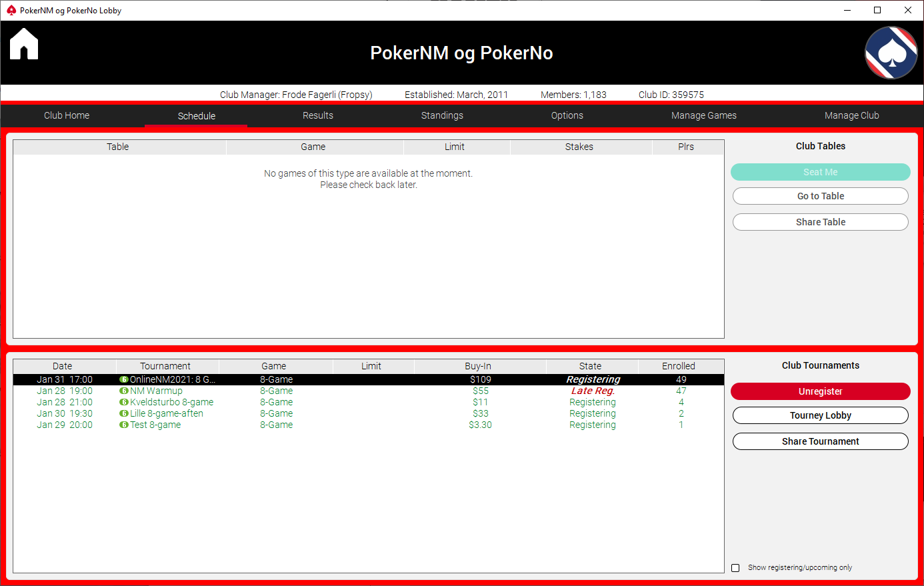924x586 pixels.
Task: Sort club tables by Table column
Action: tap(118, 147)
